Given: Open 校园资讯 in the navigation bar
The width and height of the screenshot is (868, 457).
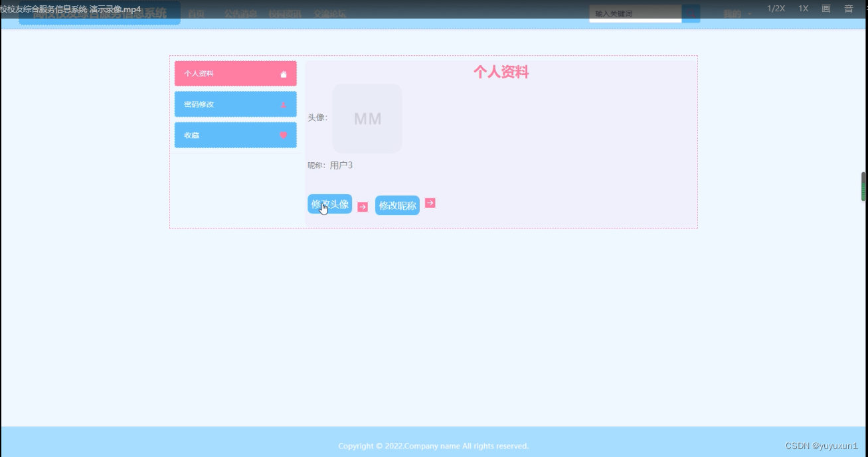Looking at the screenshot, I should click(285, 13).
